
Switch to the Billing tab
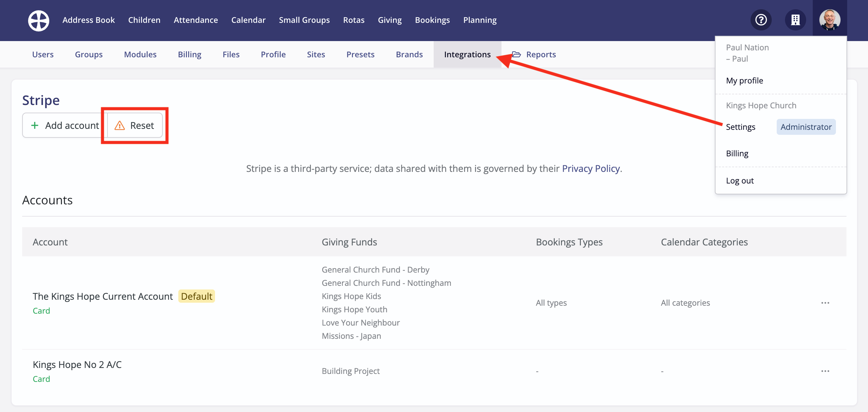click(189, 54)
